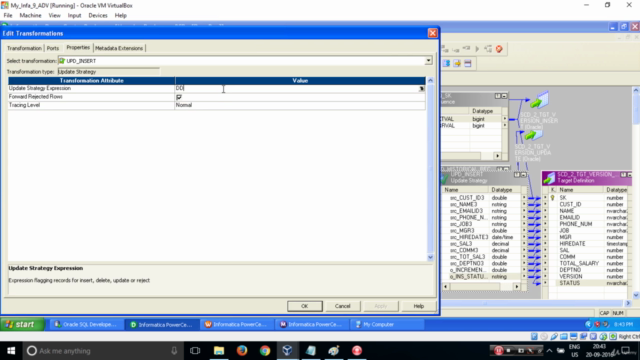Open the VirtualBox Devices menu

point(98,16)
